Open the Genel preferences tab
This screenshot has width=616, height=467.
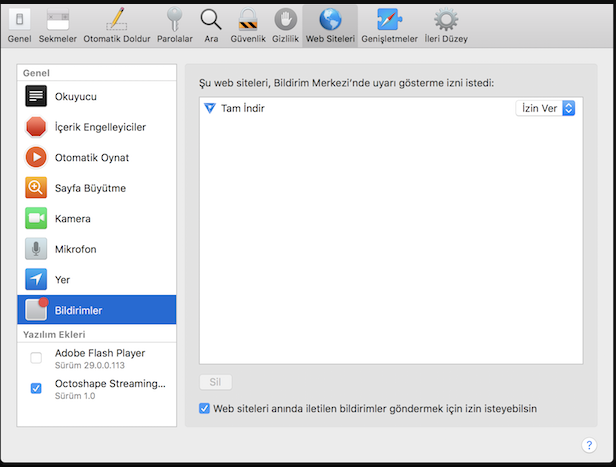(x=19, y=25)
